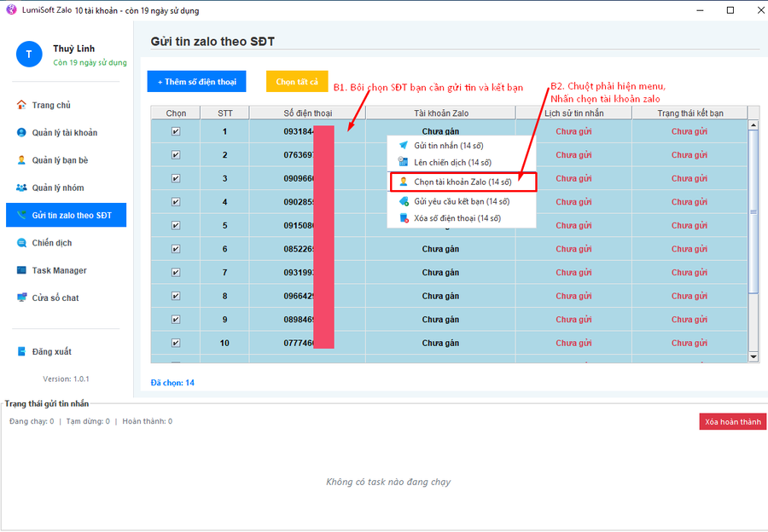Toggle the checkbox for row 5
The width and height of the screenshot is (768, 532).
click(x=176, y=225)
